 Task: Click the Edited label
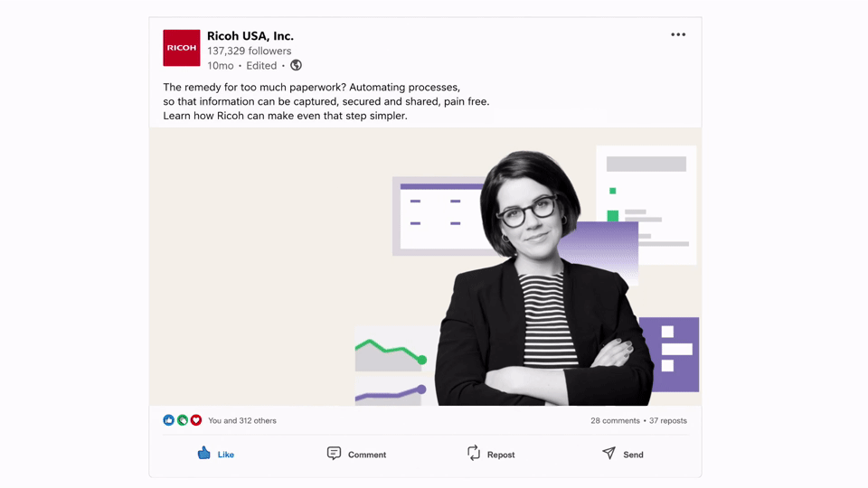(261, 66)
